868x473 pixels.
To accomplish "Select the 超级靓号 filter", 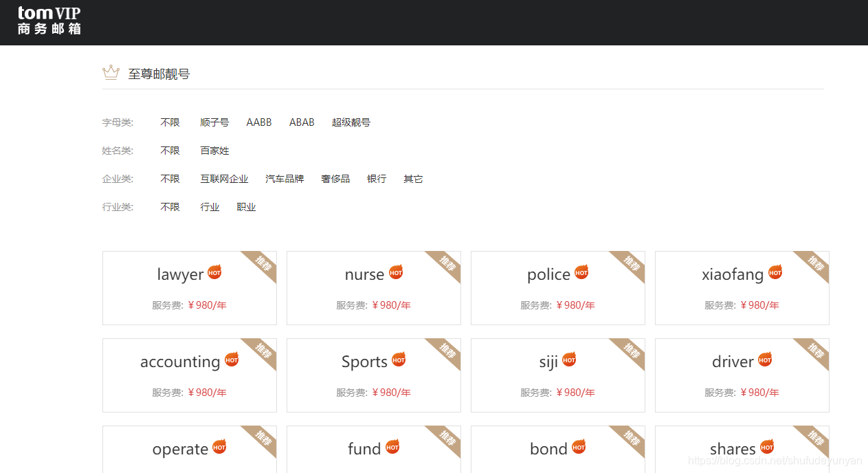I will 350,122.
